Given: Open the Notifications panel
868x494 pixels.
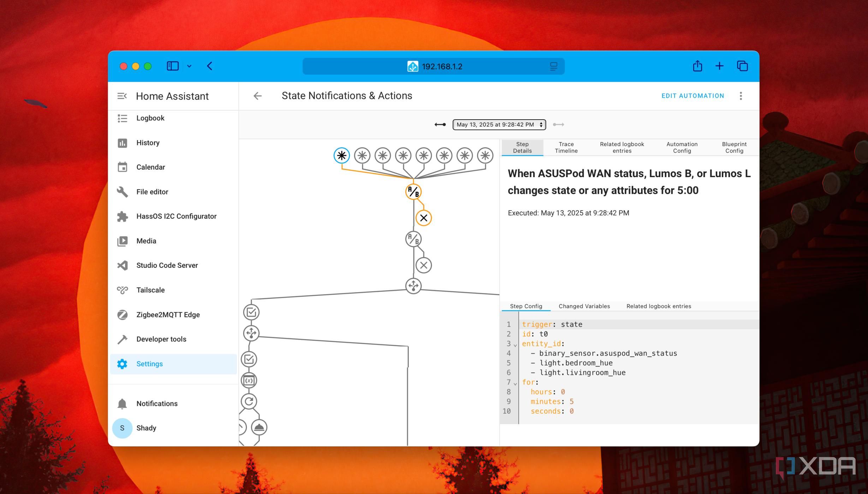Looking at the screenshot, I should click(x=173, y=404).
